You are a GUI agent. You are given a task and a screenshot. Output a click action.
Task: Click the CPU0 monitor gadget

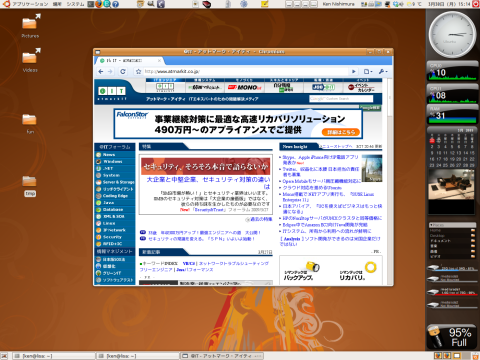click(x=452, y=71)
